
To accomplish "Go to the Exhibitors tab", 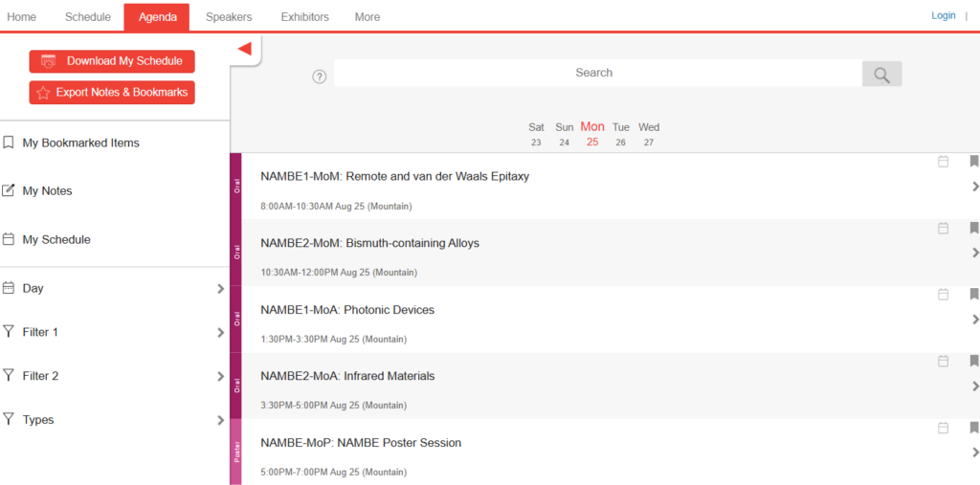I will pos(304,17).
